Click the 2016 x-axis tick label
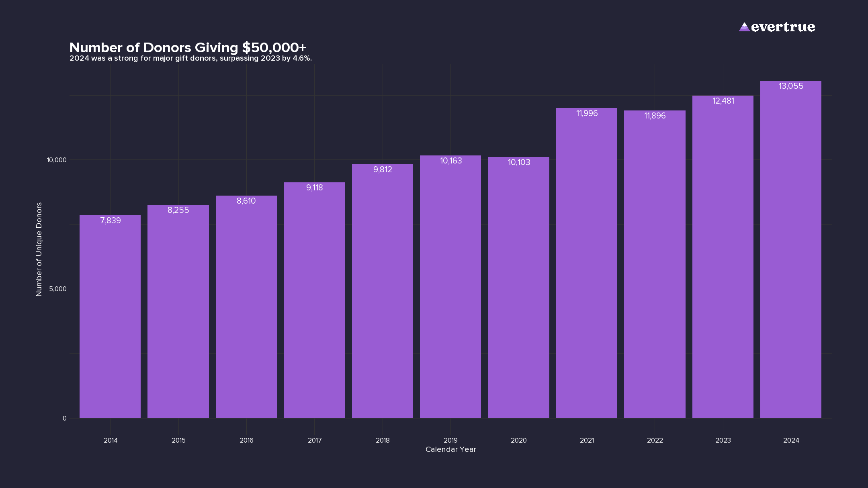 246,440
